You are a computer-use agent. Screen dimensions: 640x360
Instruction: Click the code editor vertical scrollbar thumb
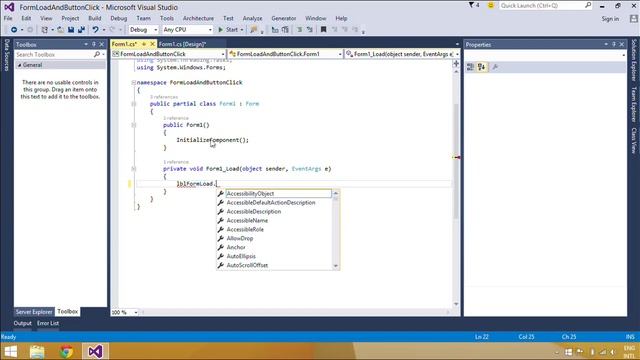456,161
